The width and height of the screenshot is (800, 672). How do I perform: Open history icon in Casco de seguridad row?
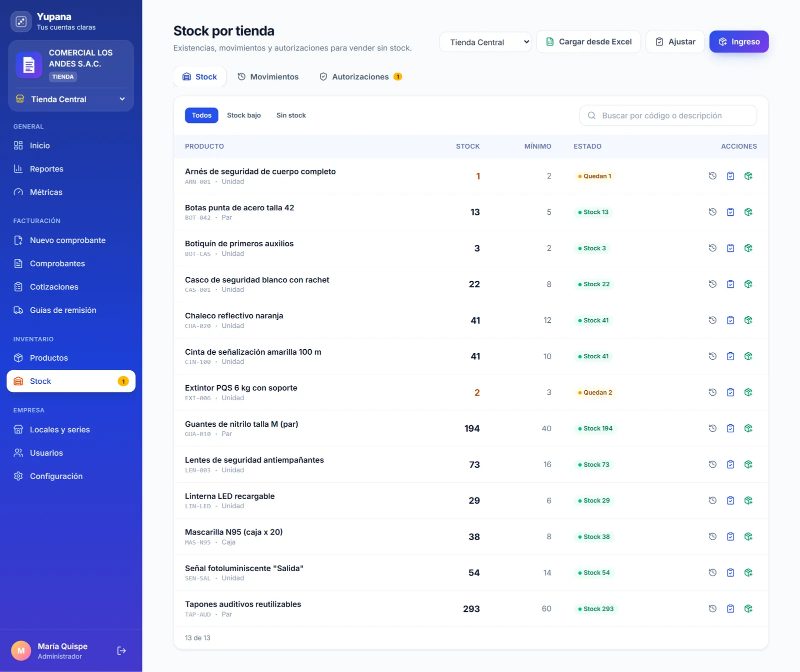(x=712, y=284)
